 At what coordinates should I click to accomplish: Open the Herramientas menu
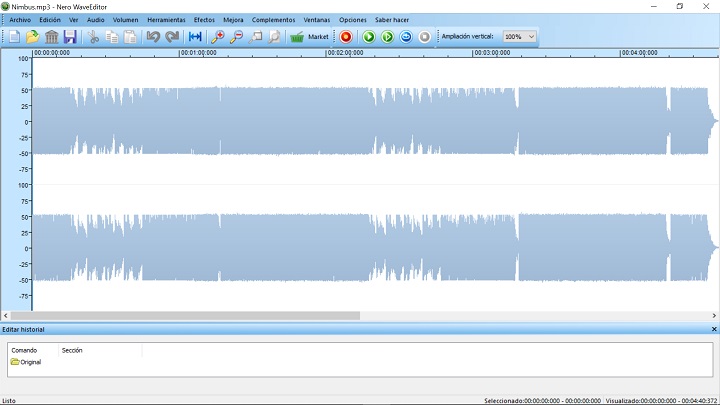166,20
